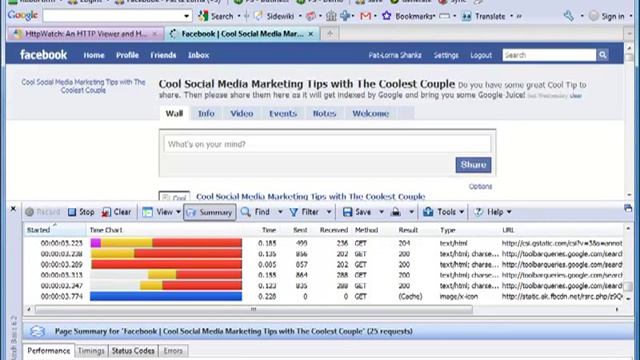Viewport: 640px width, 360px height.
Task: Select the request row with (Cache) result
Action: 323,296
